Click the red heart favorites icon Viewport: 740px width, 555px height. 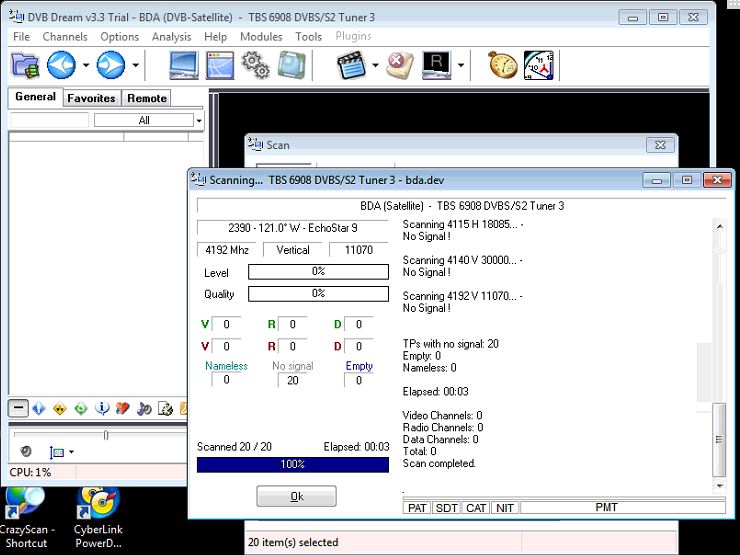[x=123, y=408]
